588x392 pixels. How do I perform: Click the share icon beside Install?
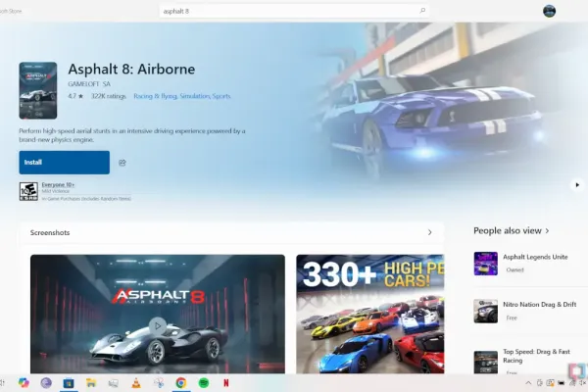pyautogui.click(x=122, y=163)
